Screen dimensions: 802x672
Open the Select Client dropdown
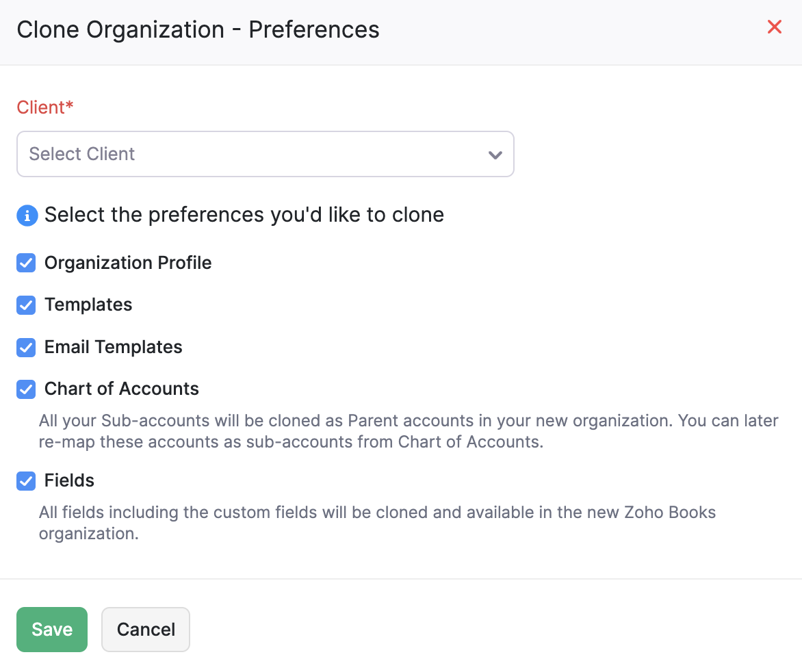pos(266,154)
